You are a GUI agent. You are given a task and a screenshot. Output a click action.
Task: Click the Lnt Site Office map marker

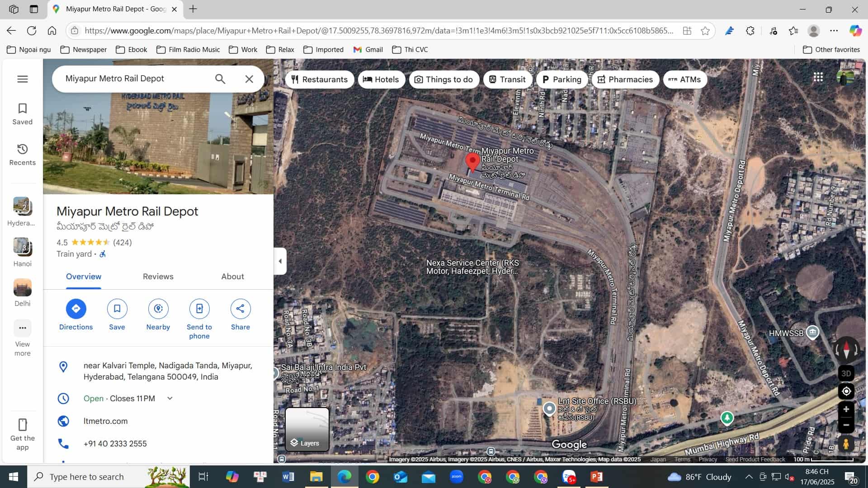pos(549,409)
